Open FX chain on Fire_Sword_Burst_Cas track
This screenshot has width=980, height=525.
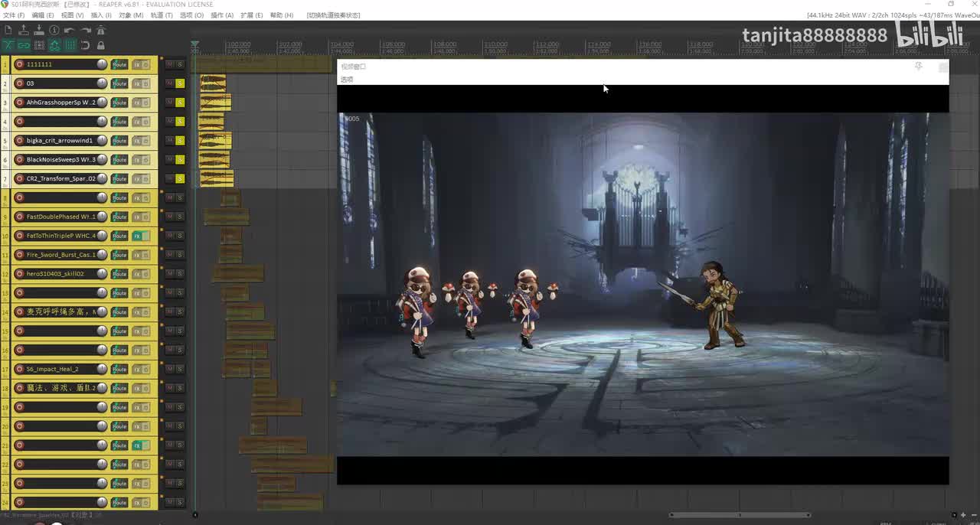pos(138,255)
